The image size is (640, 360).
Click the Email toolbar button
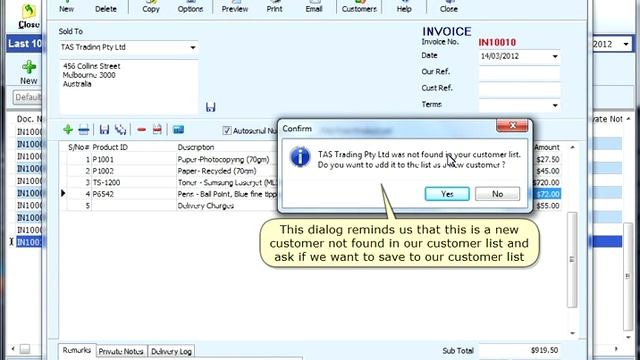click(x=314, y=7)
